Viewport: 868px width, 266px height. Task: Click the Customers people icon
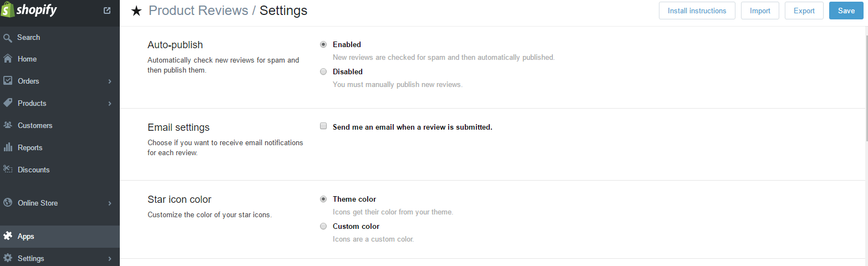[8, 125]
